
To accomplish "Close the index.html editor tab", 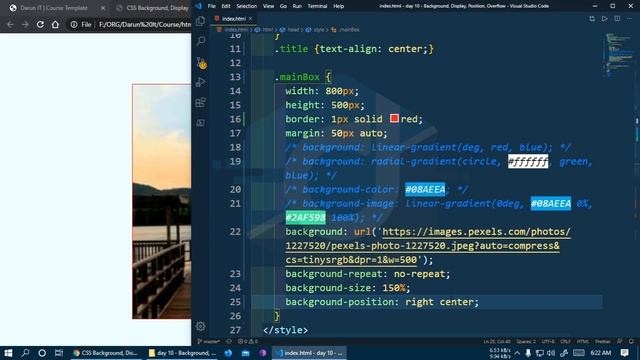I will pos(250,19).
